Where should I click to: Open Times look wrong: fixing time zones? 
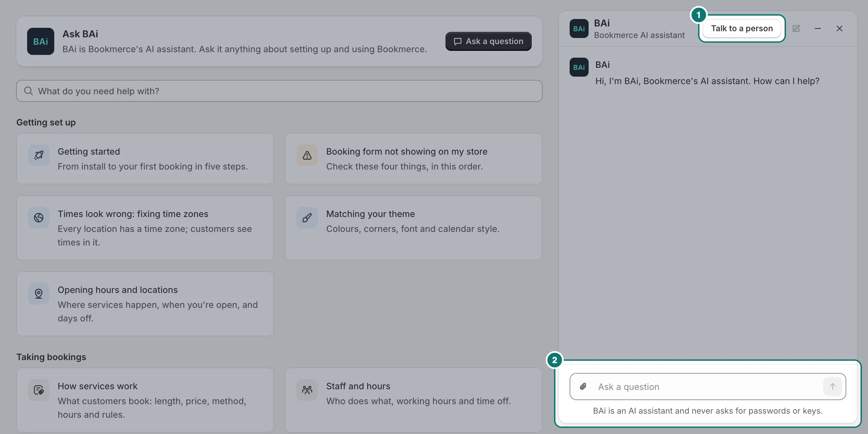145,228
